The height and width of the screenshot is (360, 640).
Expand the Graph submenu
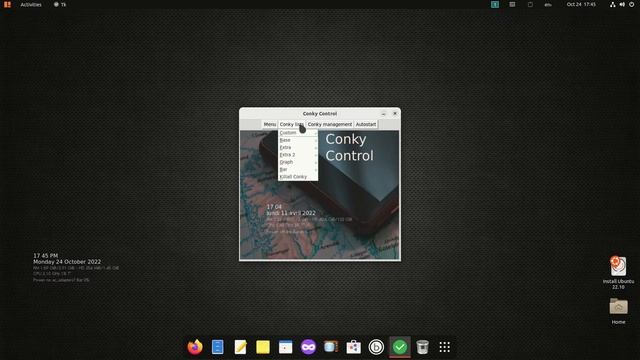tap(298, 162)
